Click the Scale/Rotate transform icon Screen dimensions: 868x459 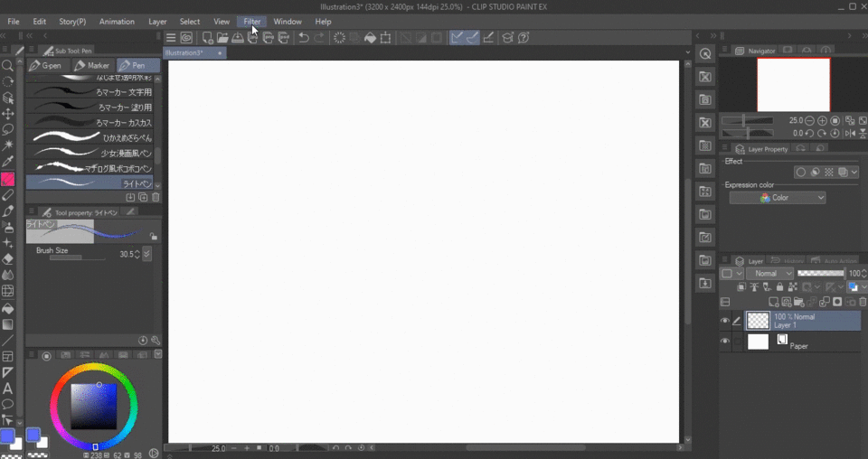tap(385, 38)
